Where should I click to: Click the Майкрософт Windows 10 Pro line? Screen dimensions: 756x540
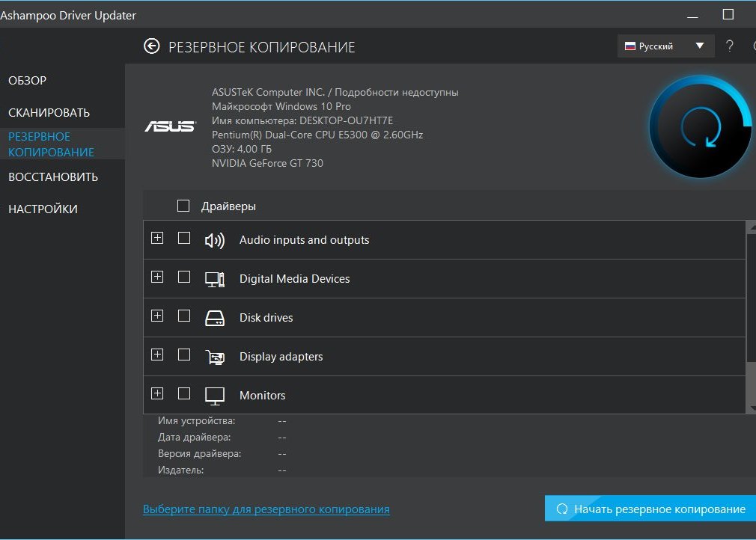[x=281, y=106]
